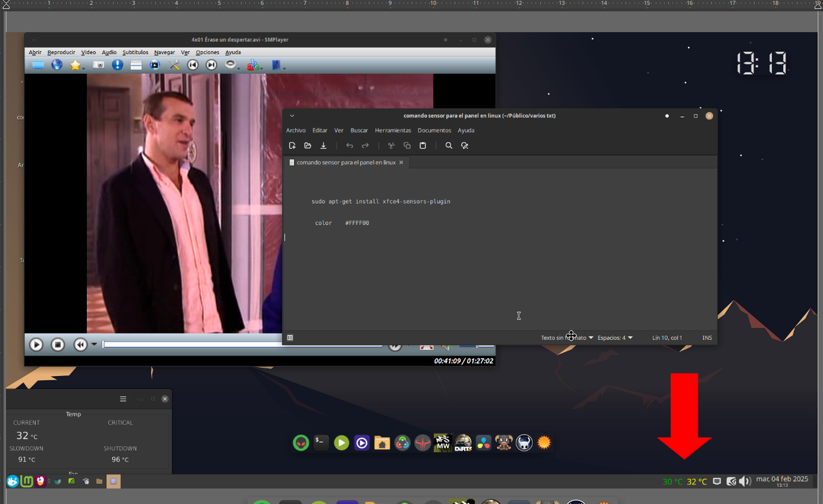Open the Documentos menu in text editor
This screenshot has width=823, height=504.
434,130
